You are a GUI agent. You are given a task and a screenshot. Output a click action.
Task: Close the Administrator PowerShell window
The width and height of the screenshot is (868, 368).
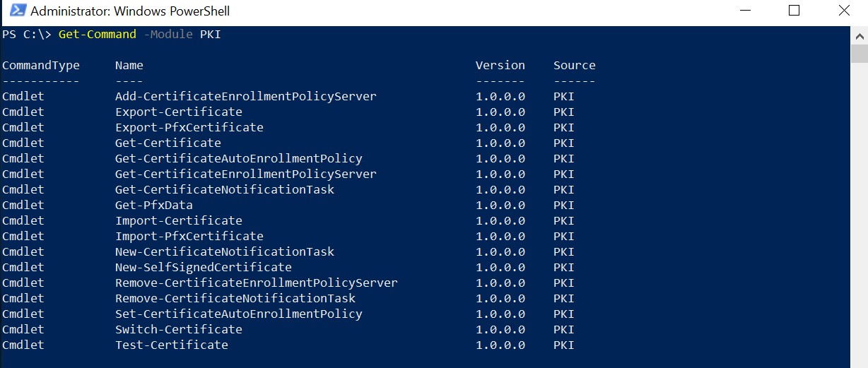click(843, 11)
